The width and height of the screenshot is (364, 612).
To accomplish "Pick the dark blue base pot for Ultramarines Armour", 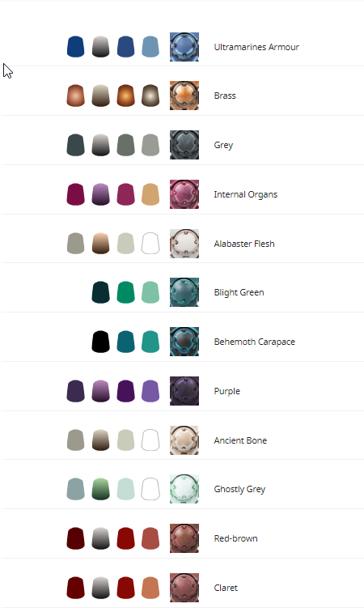I will [x=76, y=47].
